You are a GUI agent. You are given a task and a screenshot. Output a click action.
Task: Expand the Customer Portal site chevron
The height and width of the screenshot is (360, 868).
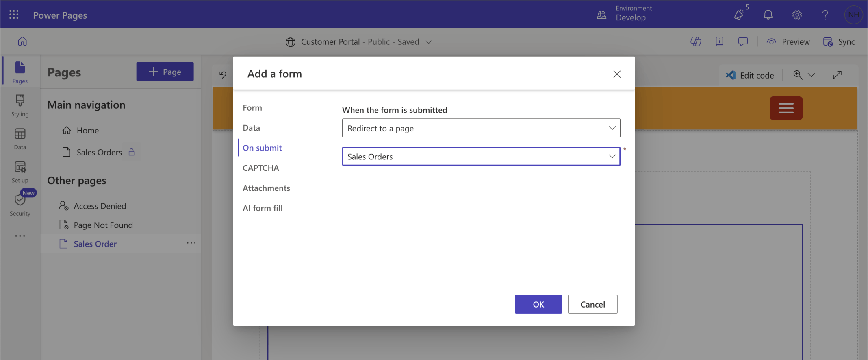click(x=429, y=42)
